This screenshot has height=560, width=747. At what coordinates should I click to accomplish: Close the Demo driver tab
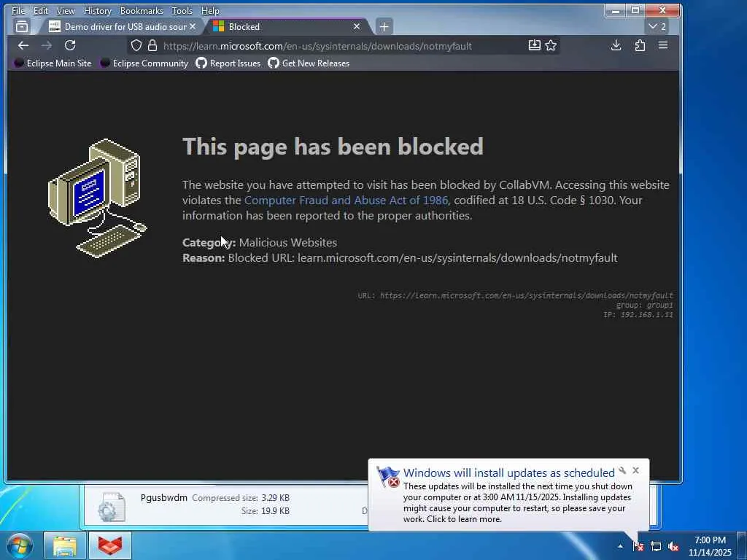[193, 27]
